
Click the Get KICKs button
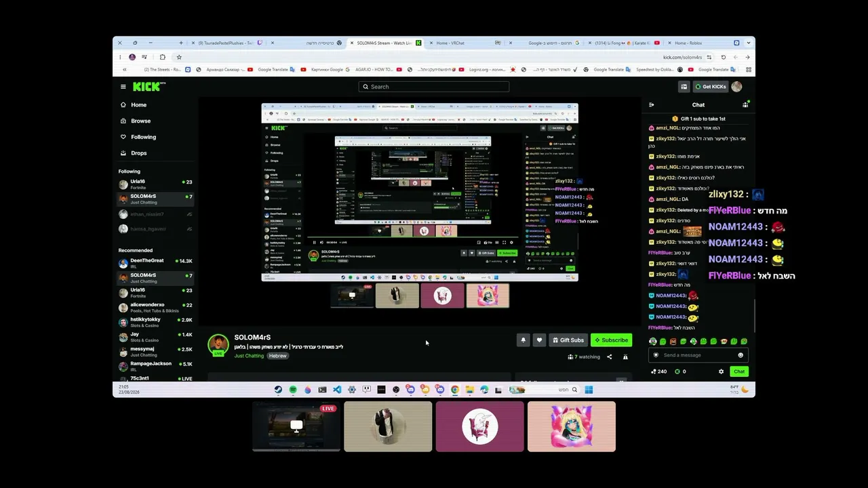[x=711, y=87]
